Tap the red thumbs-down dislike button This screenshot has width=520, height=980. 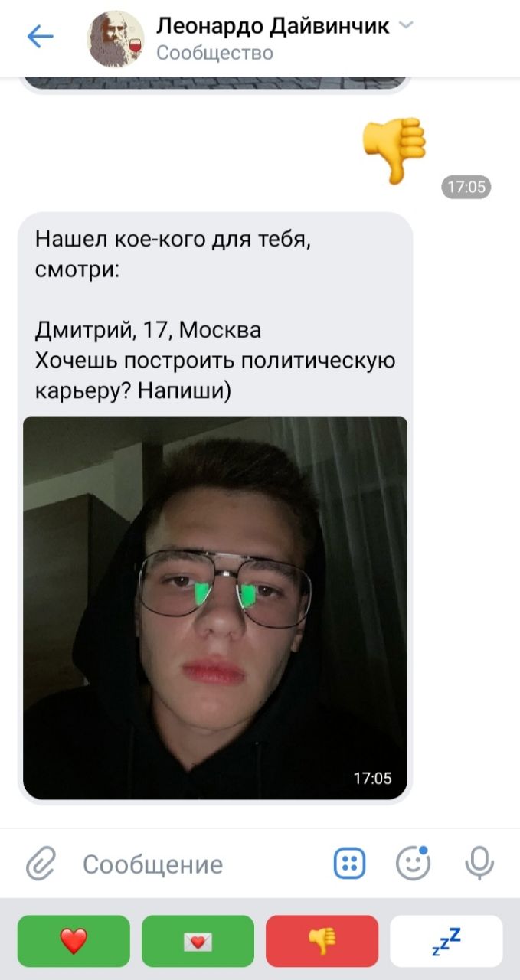(x=322, y=940)
